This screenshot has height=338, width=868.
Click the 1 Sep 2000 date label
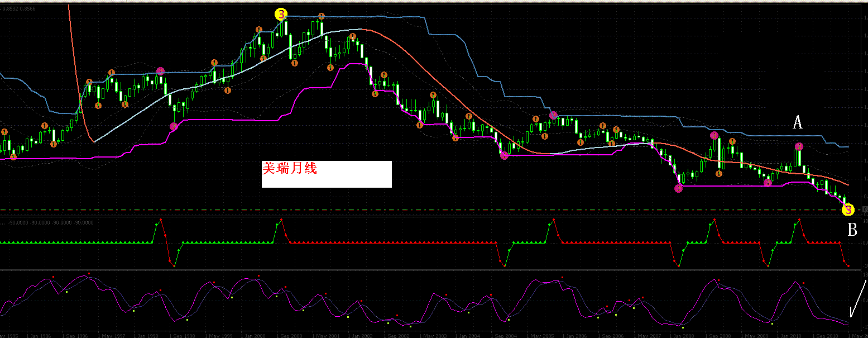click(x=289, y=336)
